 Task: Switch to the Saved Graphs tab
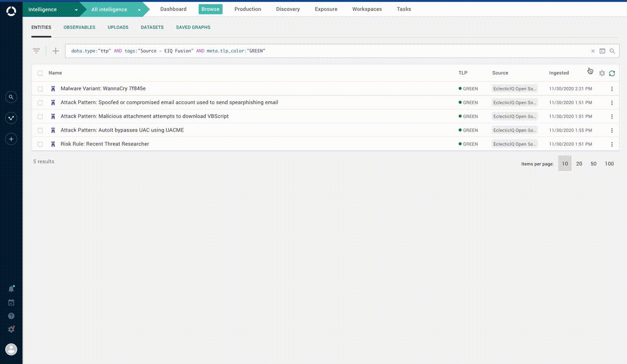193,27
